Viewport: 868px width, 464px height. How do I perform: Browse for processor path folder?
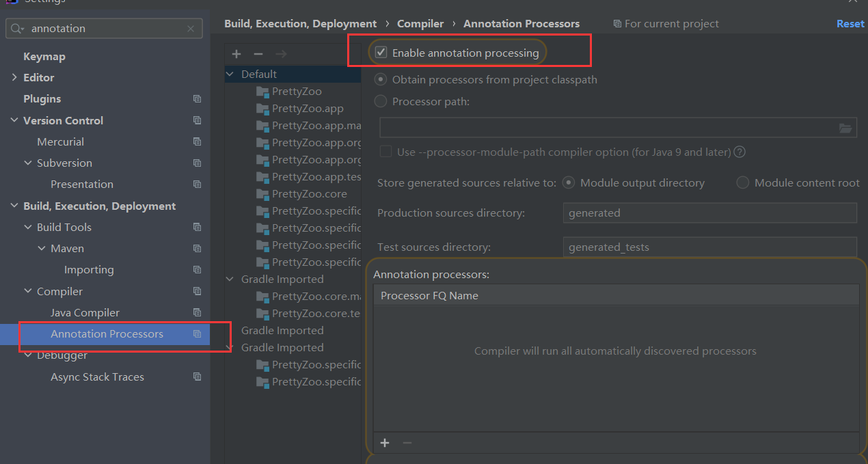tap(845, 128)
